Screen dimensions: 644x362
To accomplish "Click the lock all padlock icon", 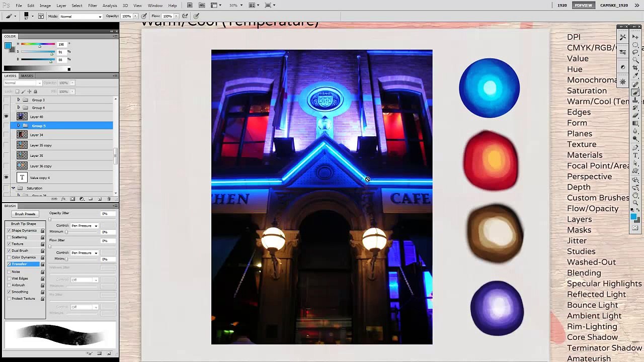I will [x=35, y=92].
